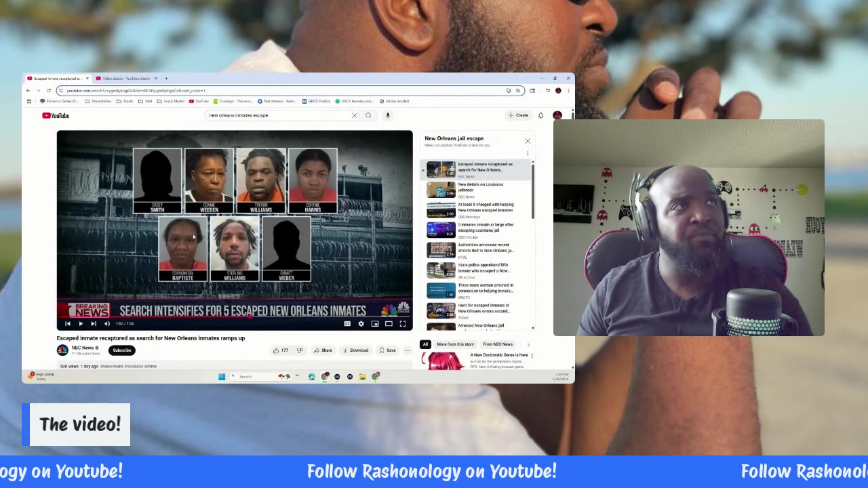Search with voice microphone icon
Screen dimensions: 868x488
tap(388, 115)
